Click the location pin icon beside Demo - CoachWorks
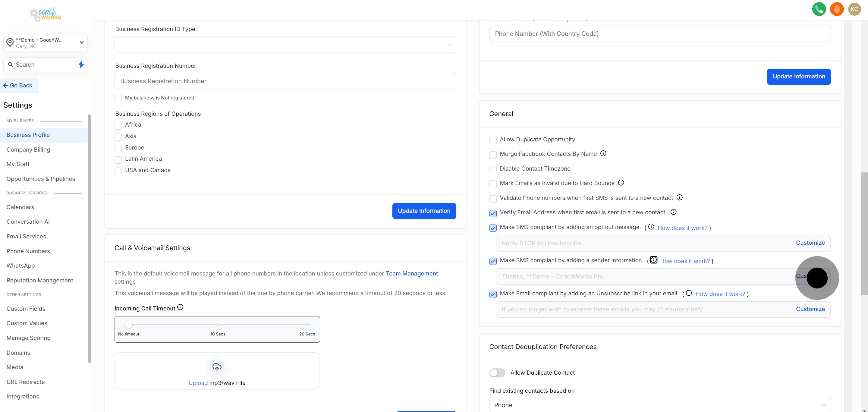The image size is (868, 412). click(10, 42)
